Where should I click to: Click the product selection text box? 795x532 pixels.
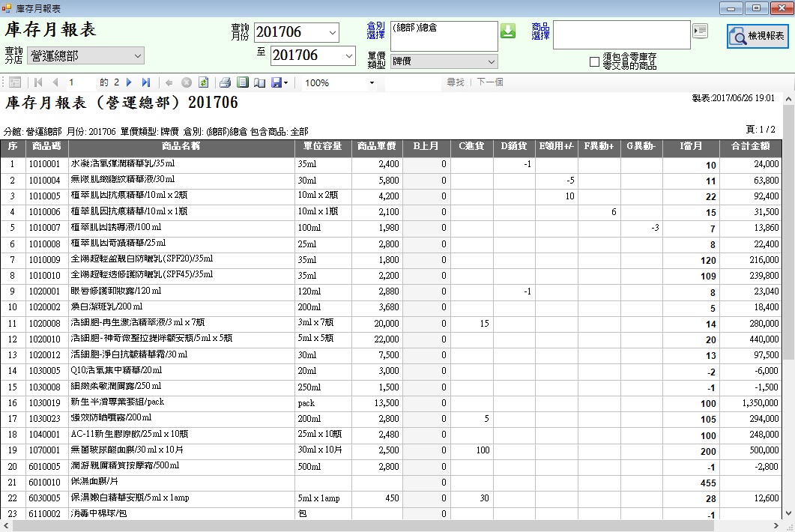(621, 34)
